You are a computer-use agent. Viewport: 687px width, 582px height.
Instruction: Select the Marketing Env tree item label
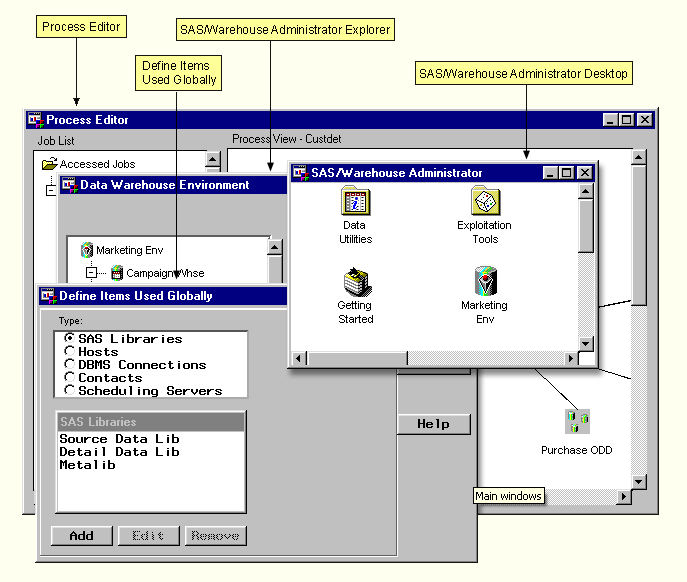click(130, 250)
